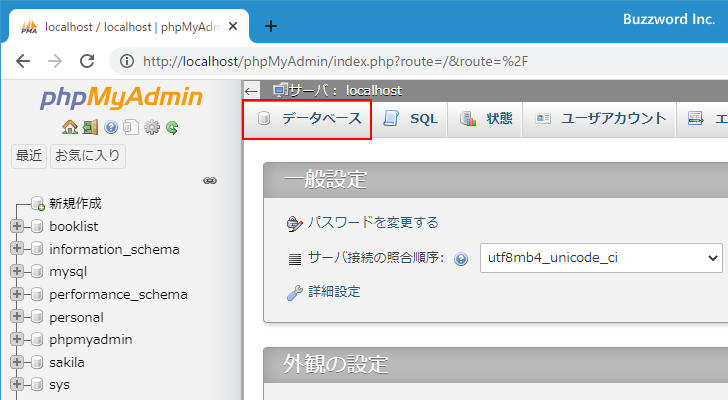Open navigation panel settings gear icon
The height and width of the screenshot is (400, 728).
click(x=152, y=127)
